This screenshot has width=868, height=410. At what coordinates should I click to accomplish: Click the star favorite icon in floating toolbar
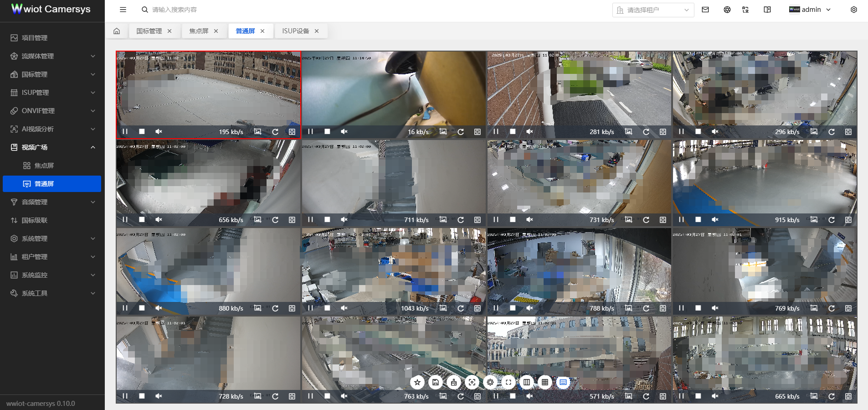(x=417, y=382)
